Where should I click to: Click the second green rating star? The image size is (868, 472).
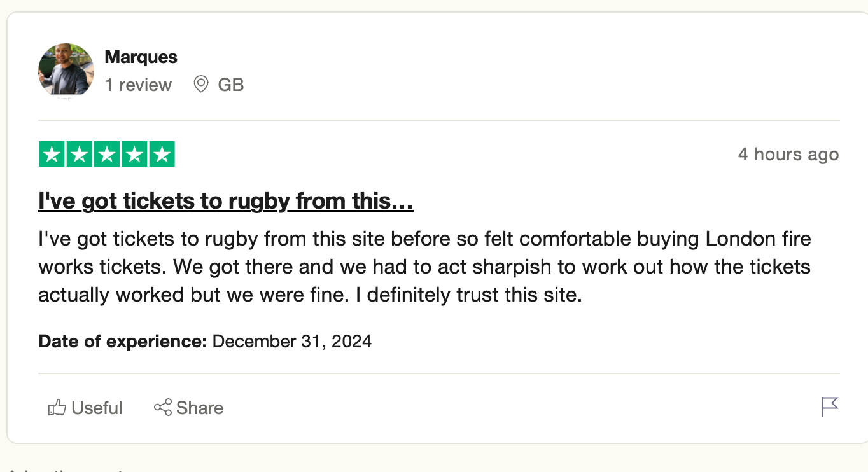[79, 155]
